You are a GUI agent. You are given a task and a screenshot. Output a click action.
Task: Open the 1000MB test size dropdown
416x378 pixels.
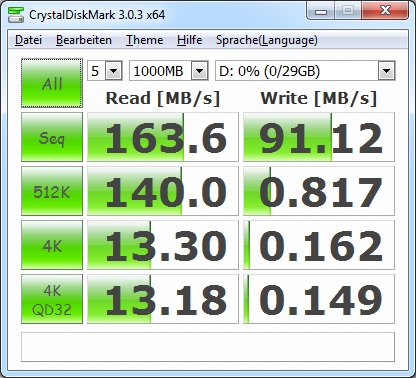[169, 71]
